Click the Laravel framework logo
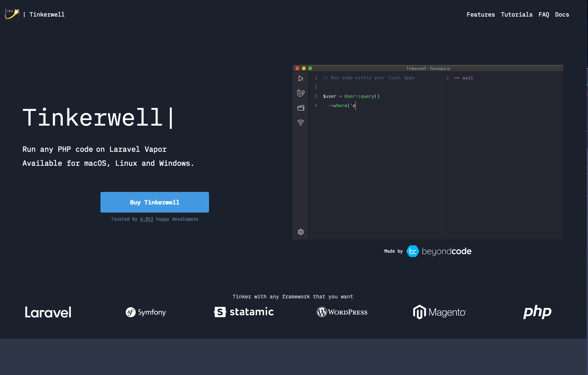 coord(48,312)
